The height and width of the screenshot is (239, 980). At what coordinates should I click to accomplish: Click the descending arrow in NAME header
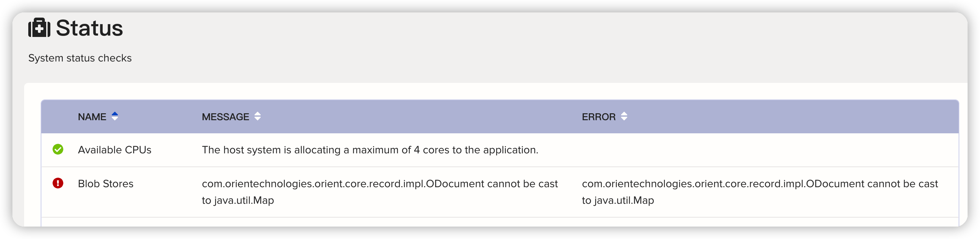pos(114,119)
